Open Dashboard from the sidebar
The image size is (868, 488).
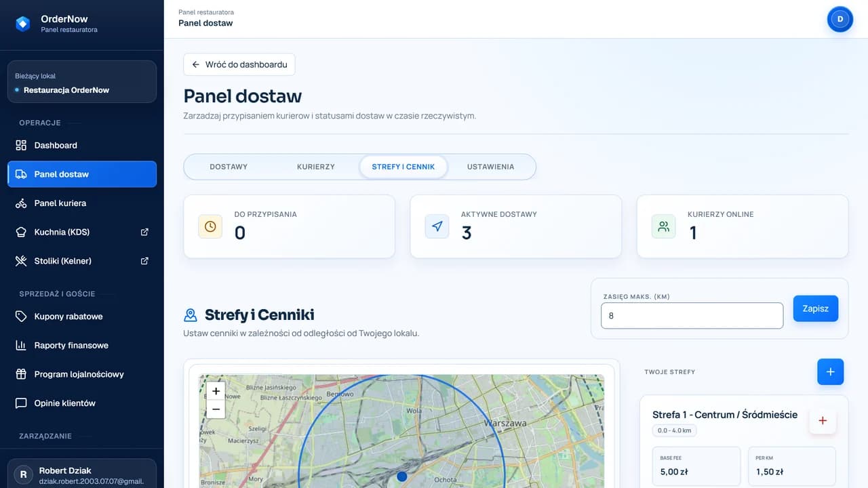[82, 145]
